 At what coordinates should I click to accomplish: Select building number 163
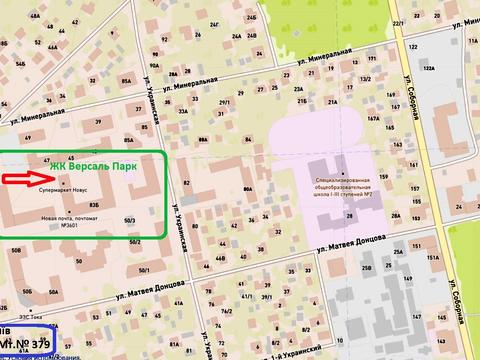398,145
